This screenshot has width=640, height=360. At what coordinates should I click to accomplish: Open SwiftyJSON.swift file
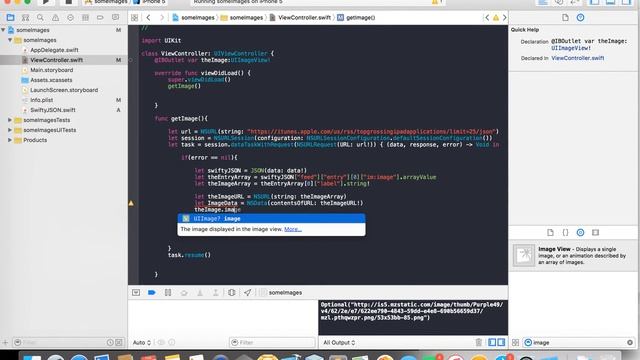coord(53,110)
